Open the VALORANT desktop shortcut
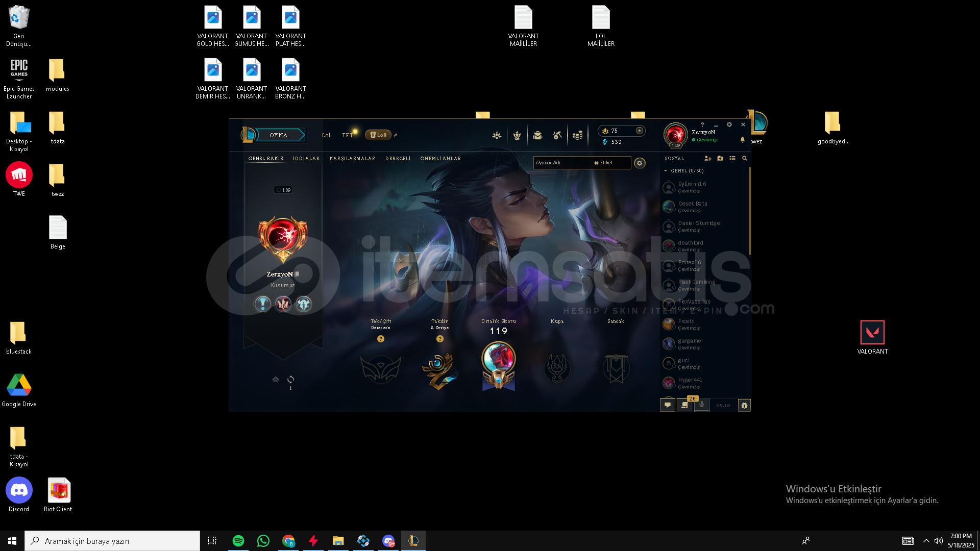 click(x=872, y=337)
